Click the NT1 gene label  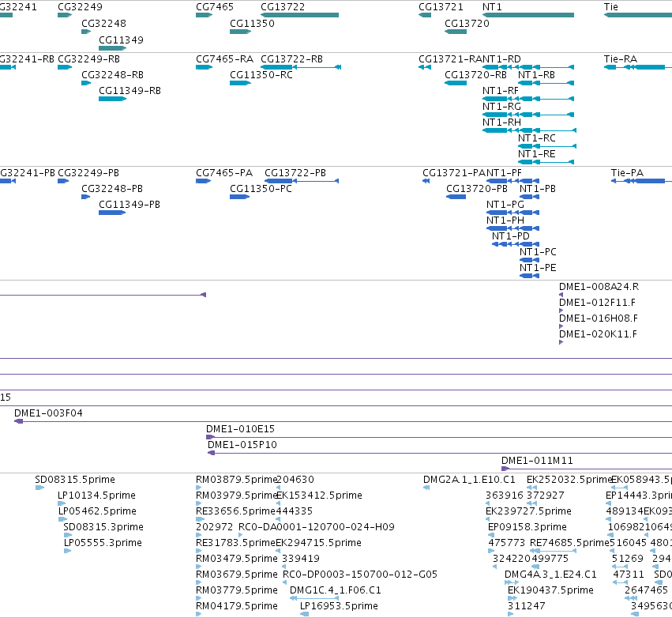click(492, 7)
